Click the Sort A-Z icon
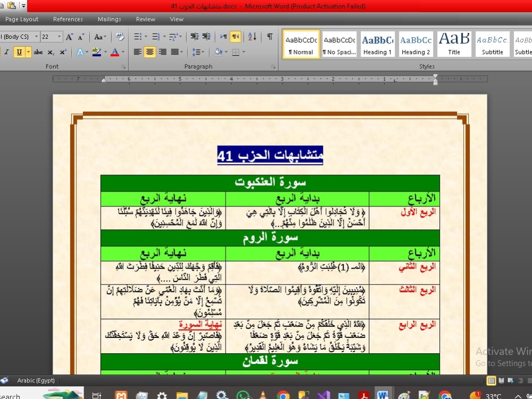532x399 pixels. [x=252, y=37]
